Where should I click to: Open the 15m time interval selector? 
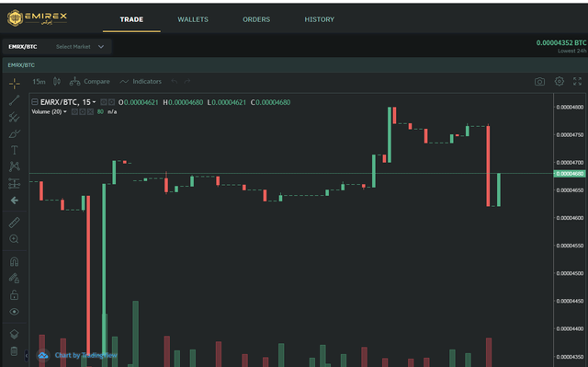39,82
